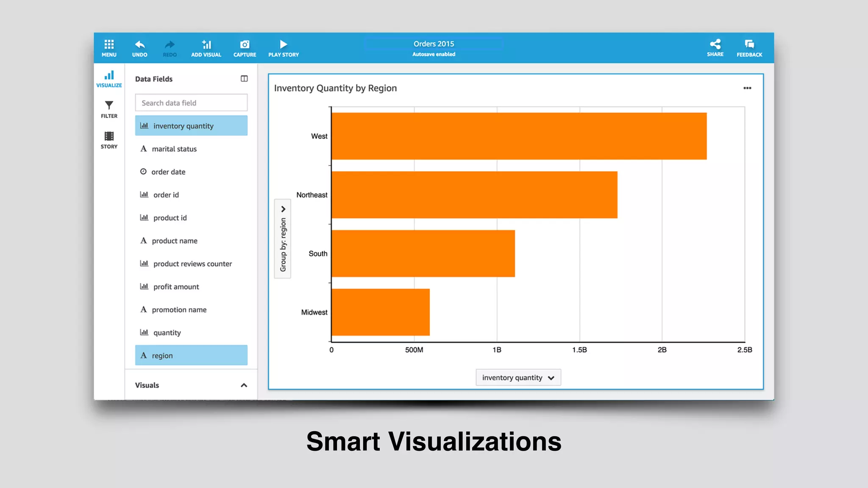This screenshot has height=488, width=868.
Task: Capture the current visual
Action: click(x=245, y=48)
